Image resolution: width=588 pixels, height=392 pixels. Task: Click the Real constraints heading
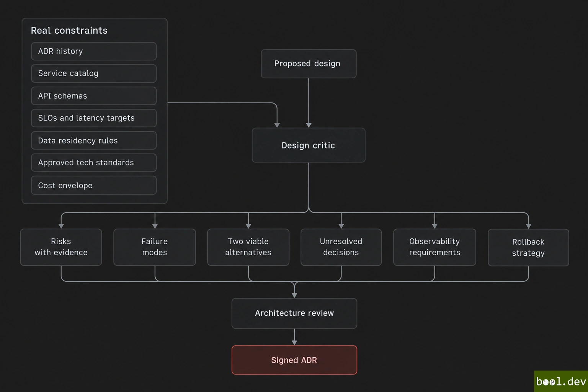tap(69, 31)
